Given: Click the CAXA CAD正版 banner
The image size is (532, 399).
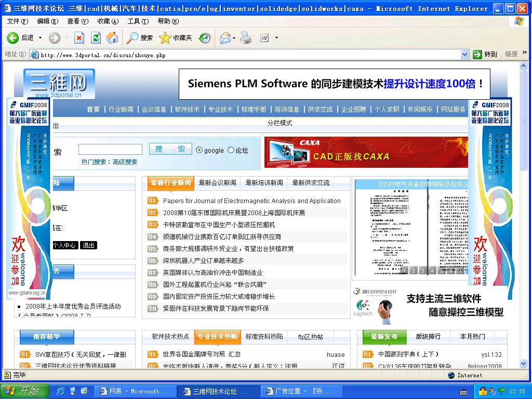Looking at the screenshot, I should tap(366, 152).
